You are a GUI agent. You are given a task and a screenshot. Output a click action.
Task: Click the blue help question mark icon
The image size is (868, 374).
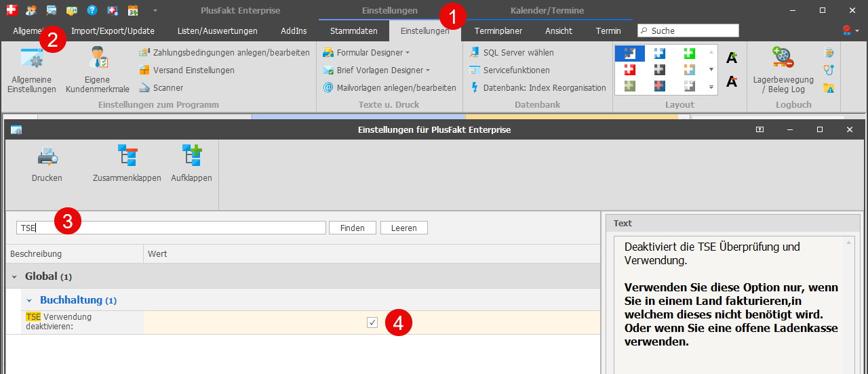pos(92,10)
